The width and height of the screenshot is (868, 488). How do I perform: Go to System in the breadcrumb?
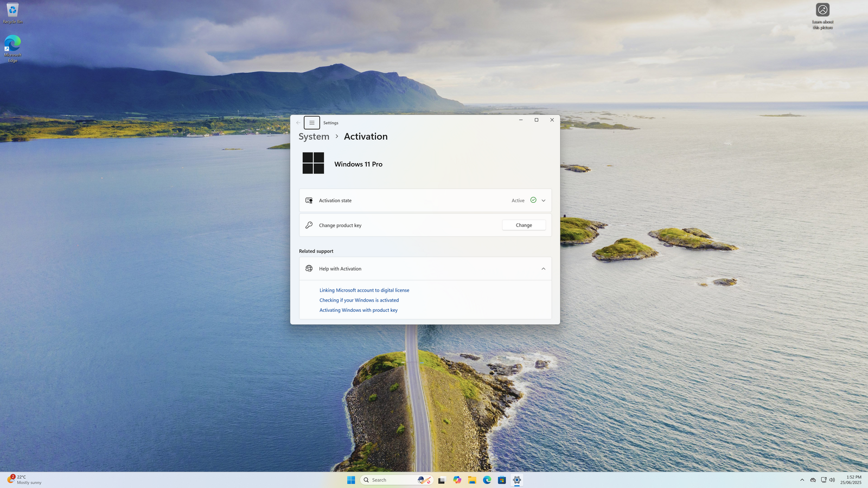click(314, 137)
